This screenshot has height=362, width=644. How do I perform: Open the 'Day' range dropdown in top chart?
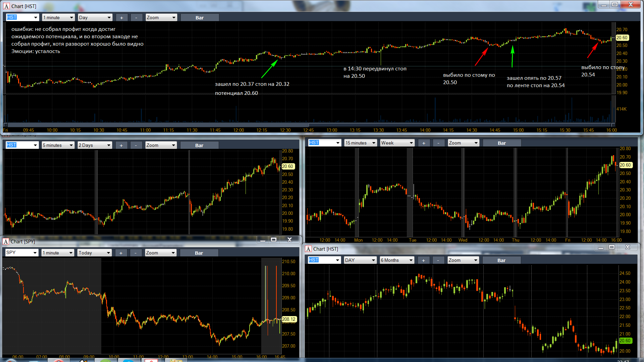pos(95,17)
